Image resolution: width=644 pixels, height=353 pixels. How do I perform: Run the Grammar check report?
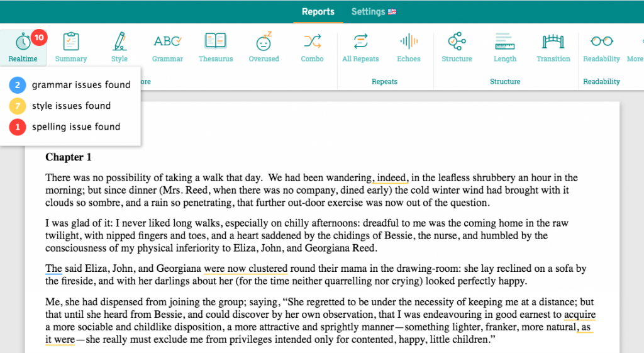click(x=167, y=47)
